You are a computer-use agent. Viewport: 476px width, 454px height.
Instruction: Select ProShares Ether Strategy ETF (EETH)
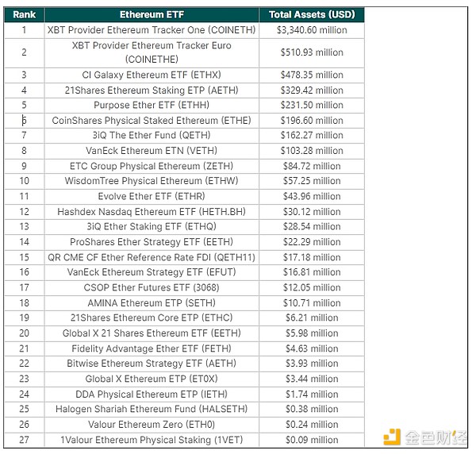pos(152,242)
